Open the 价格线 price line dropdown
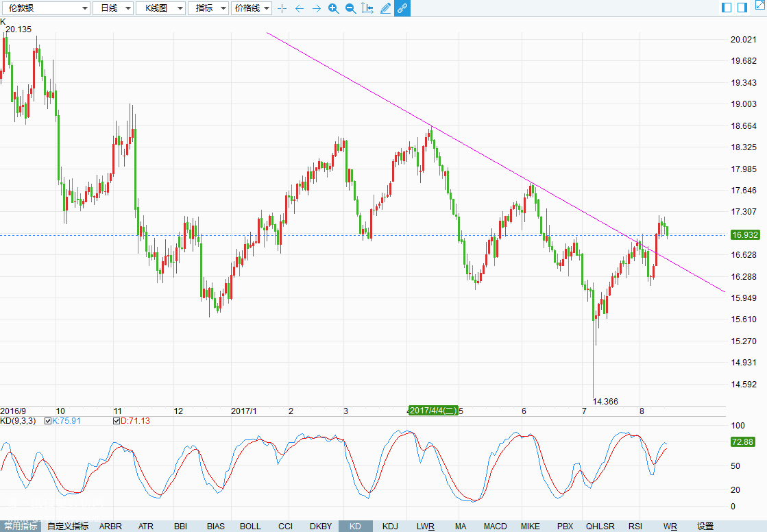This screenshot has width=767, height=532. pyautogui.click(x=252, y=8)
